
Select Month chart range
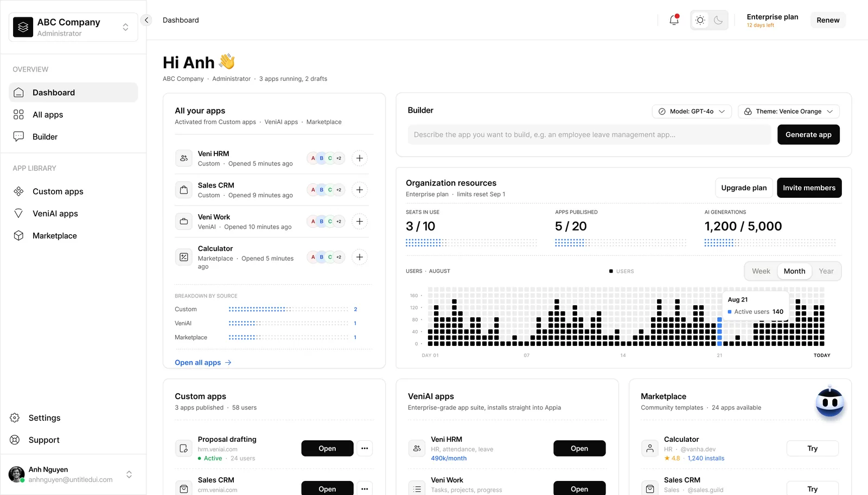[x=794, y=271]
